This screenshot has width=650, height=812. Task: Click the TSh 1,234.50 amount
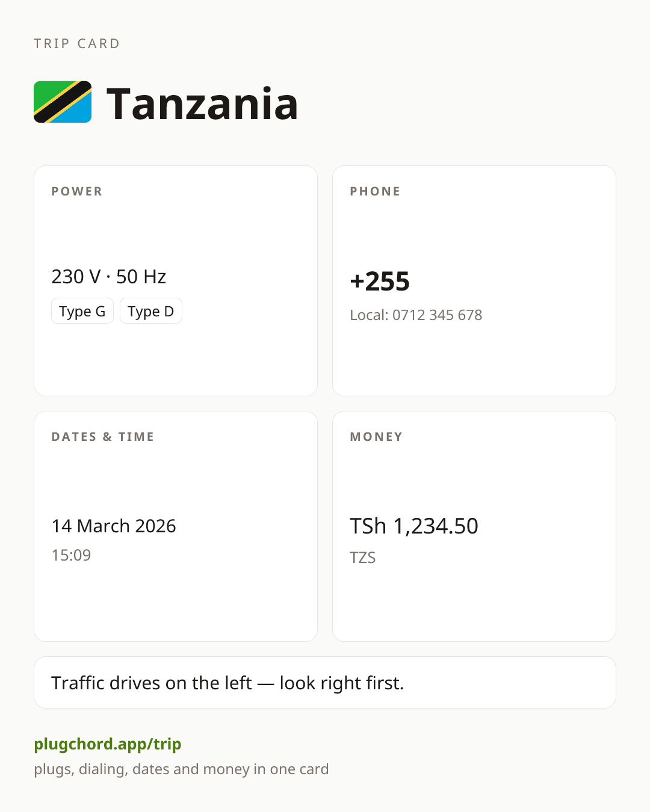[414, 526]
